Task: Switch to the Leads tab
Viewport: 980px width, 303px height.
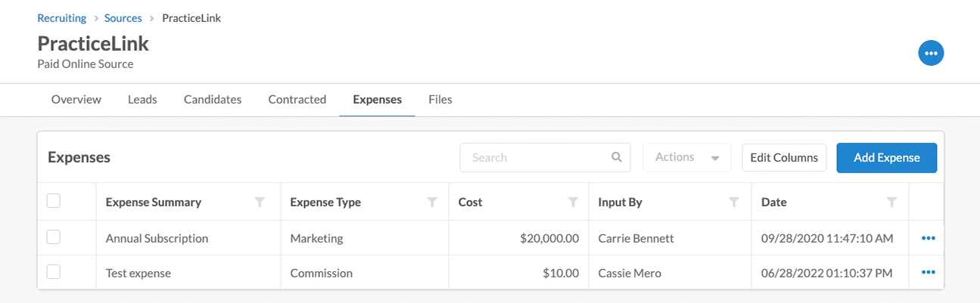Action: click(142, 99)
